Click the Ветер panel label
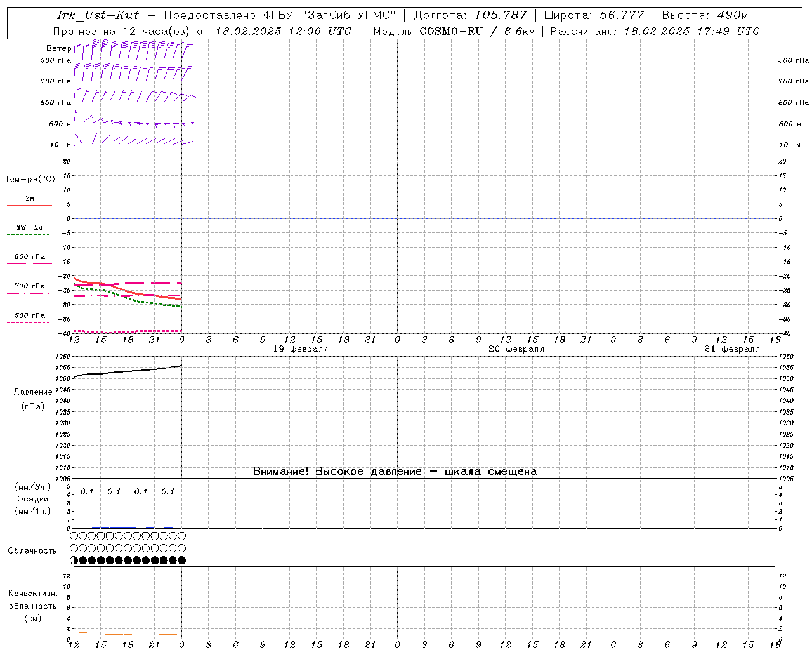Viewport: 812px width, 650px height. coord(58,48)
